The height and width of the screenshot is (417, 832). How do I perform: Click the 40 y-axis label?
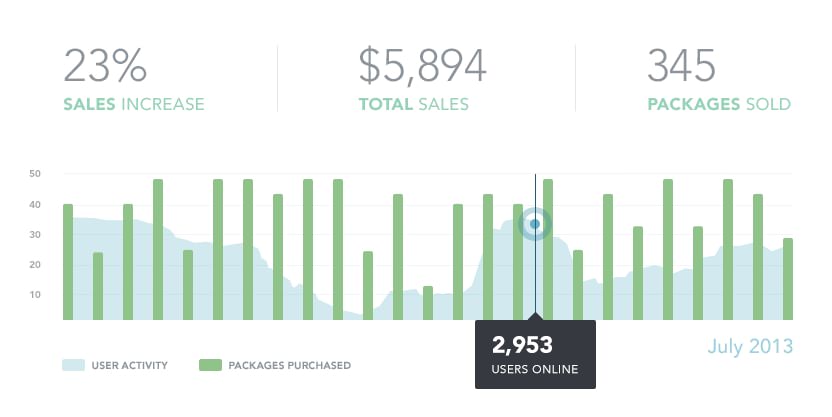[x=34, y=204]
